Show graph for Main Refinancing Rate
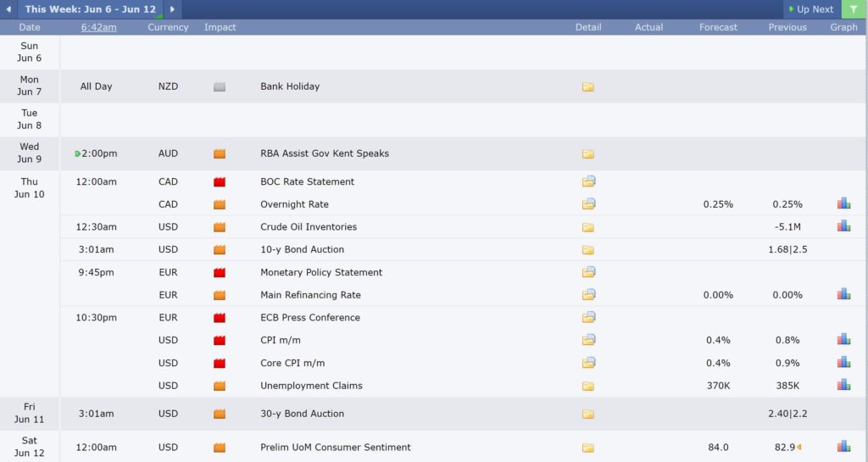 point(843,294)
